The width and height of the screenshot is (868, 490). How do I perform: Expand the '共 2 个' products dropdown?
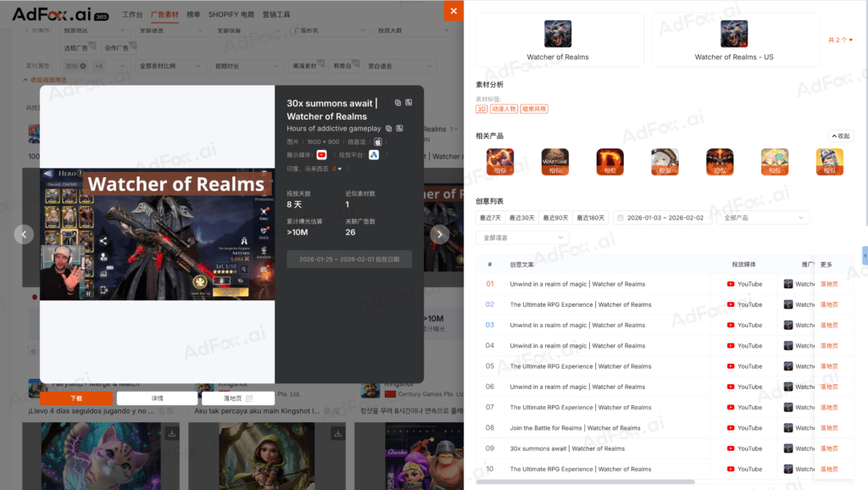click(840, 40)
